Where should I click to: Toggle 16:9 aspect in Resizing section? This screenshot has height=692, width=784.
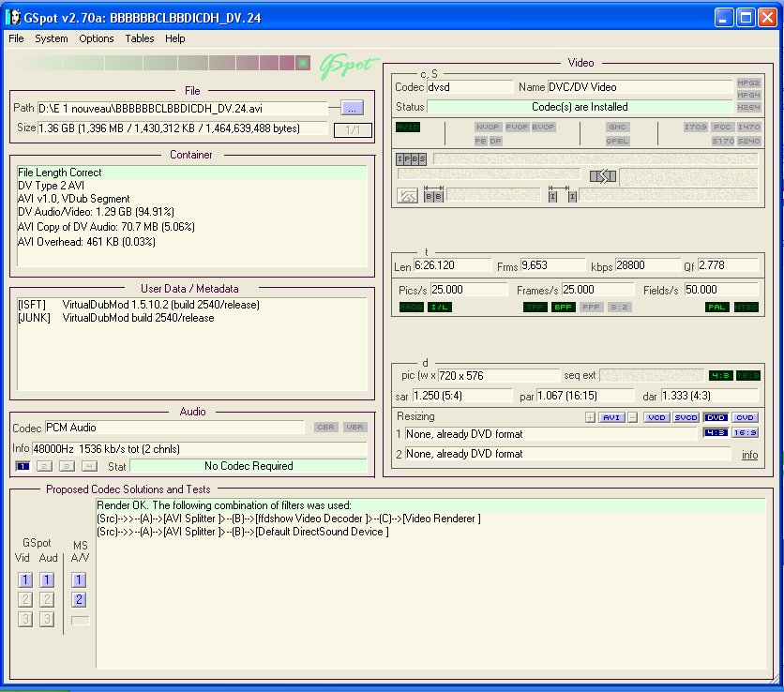coord(745,432)
